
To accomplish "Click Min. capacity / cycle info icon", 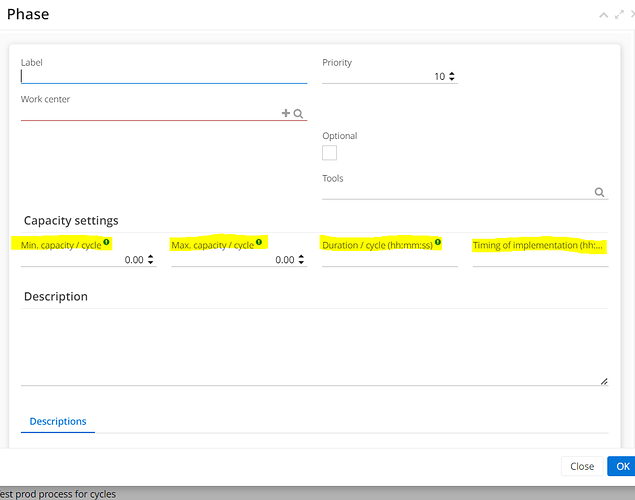I will click(x=106, y=242).
